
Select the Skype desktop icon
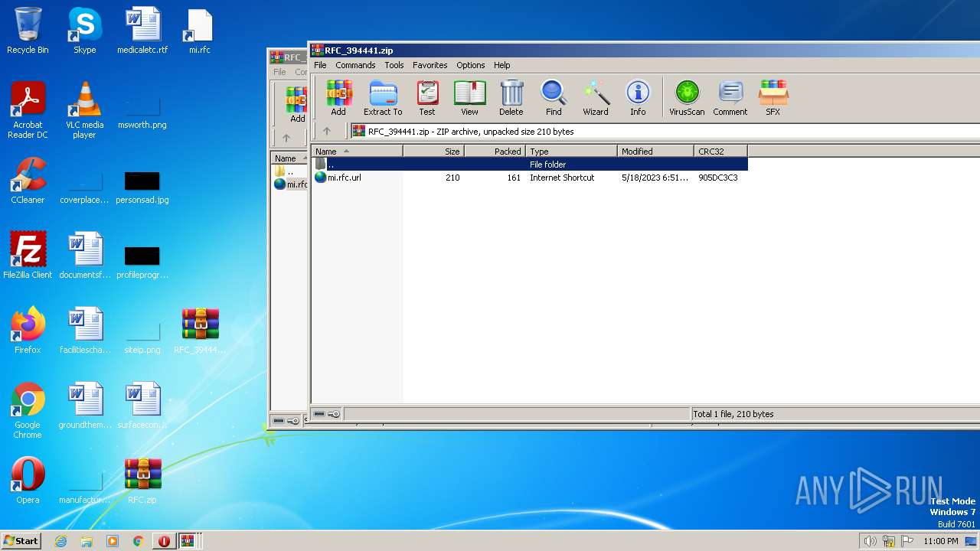pos(85,31)
